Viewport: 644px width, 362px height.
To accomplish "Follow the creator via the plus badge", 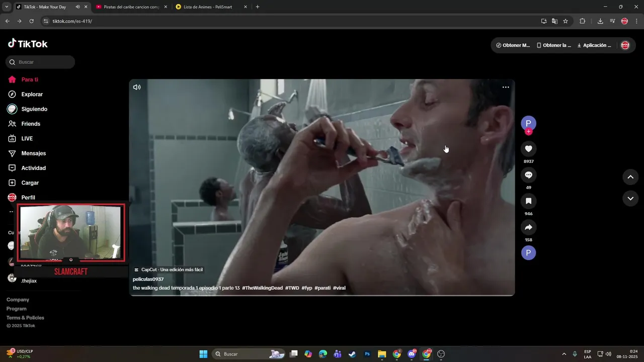I will (x=528, y=132).
